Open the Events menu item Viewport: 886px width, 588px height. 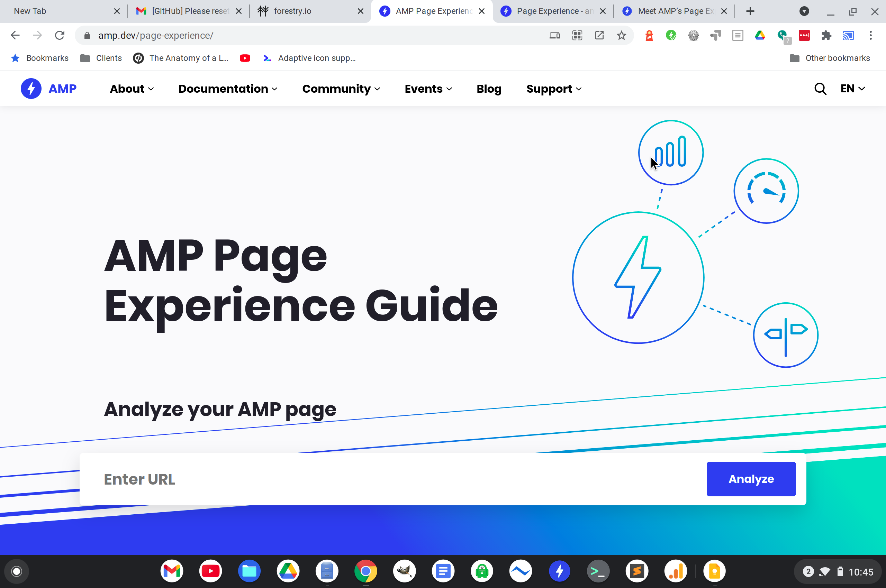coord(427,89)
